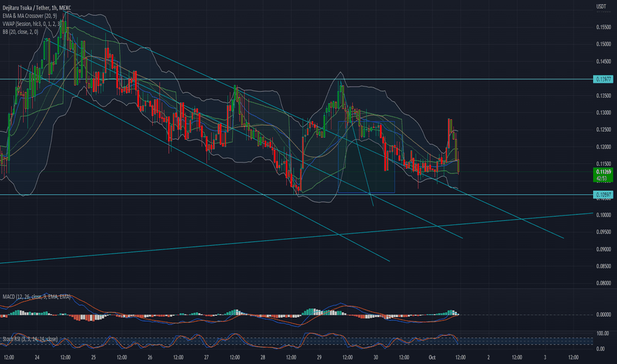617x364 pixels.
Task: Click the 0.10597 horizontal line price tag
Action: pos(603,195)
